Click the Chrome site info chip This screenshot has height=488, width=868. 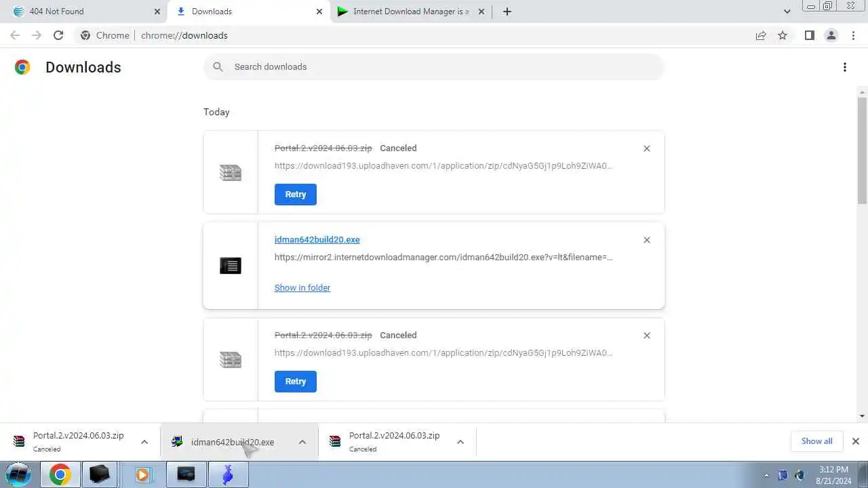(x=105, y=35)
